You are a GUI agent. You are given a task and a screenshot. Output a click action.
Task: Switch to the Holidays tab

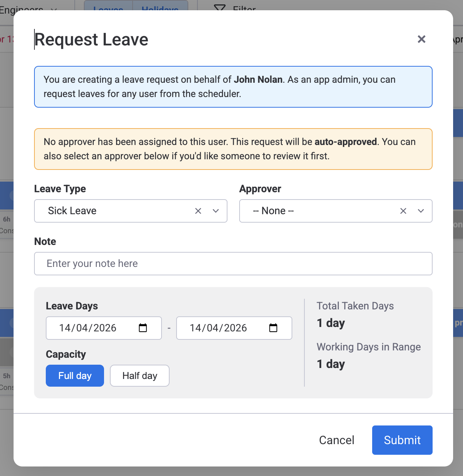click(x=160, y=8)
